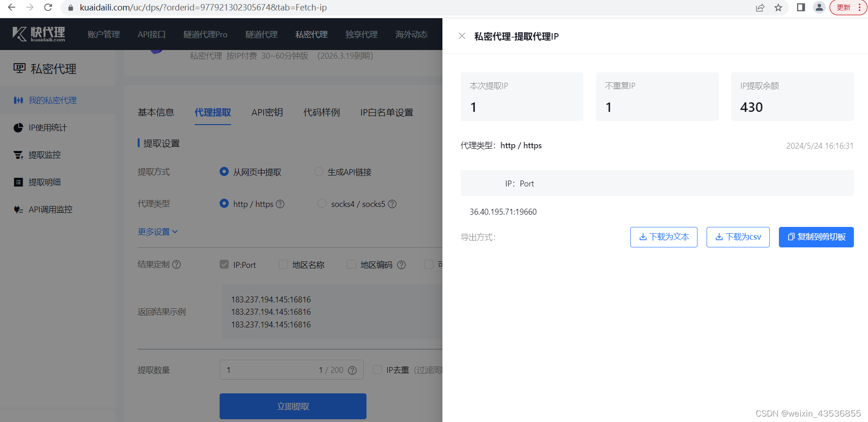Open 提取明细 list icon item

tap(58, 182)
